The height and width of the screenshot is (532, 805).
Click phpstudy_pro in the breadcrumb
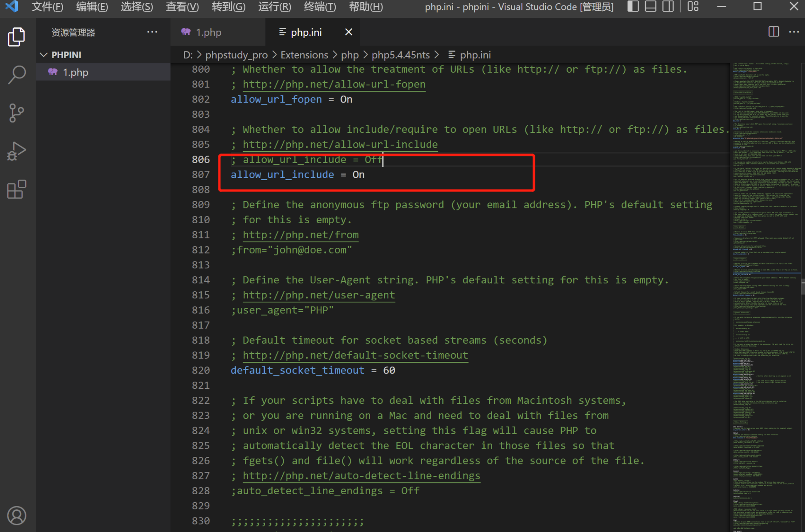(237, 55)
